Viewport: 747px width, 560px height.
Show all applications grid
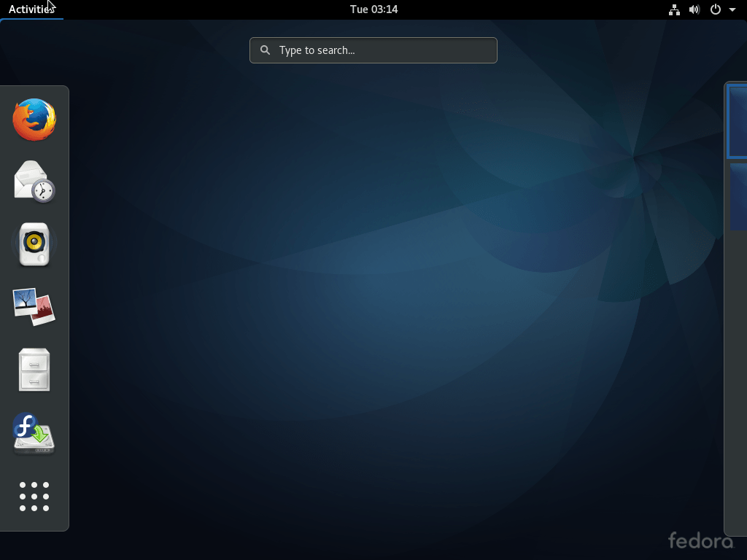tap(34, 497)
